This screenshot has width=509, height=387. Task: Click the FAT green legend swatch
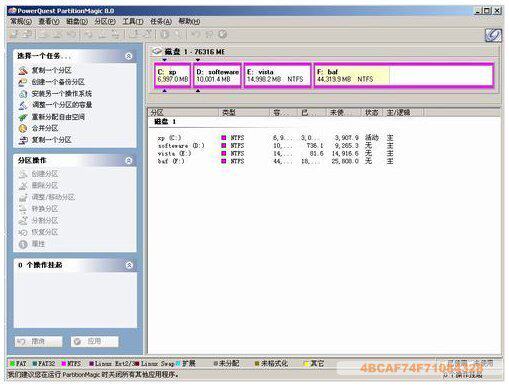tap(12, 363)
